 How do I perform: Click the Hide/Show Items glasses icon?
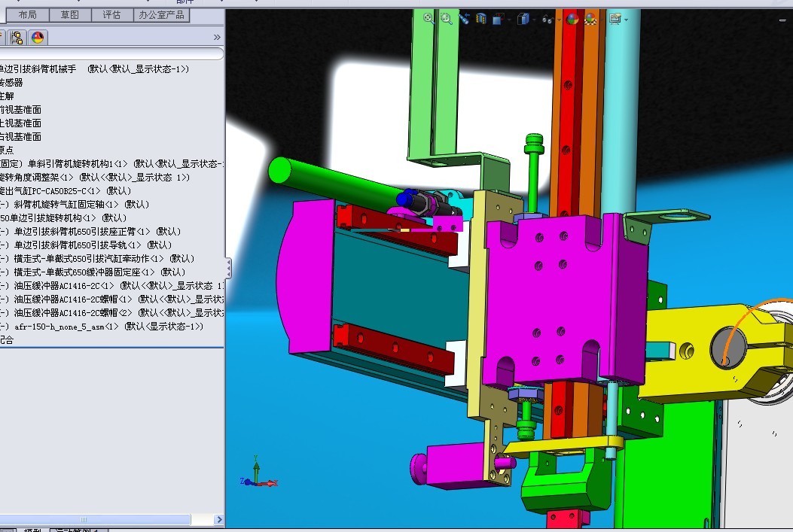point(547,20)
